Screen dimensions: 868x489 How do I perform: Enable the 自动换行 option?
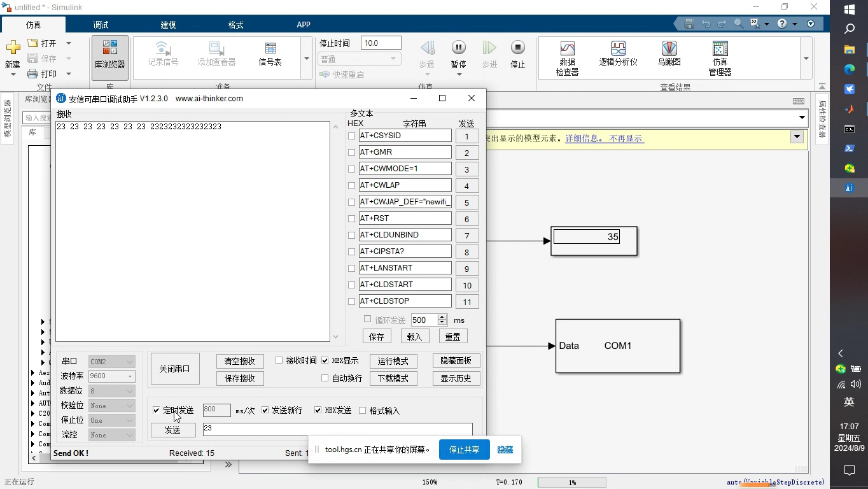(325, 378)
